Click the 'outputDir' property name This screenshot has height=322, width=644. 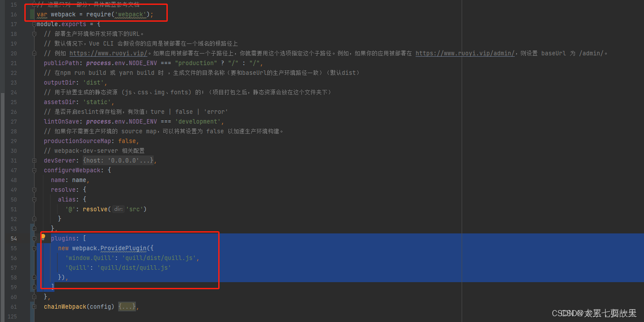pyautogui.click(x=60, y=82)
